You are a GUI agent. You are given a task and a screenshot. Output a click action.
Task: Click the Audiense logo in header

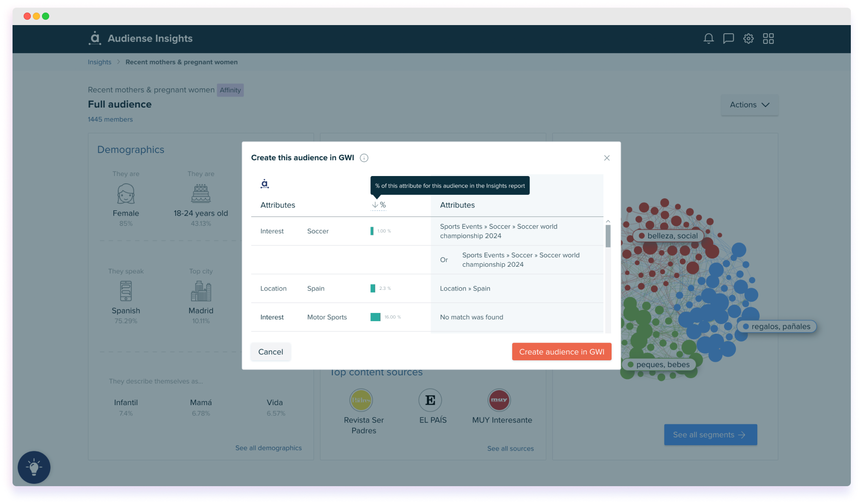(95, 38)
